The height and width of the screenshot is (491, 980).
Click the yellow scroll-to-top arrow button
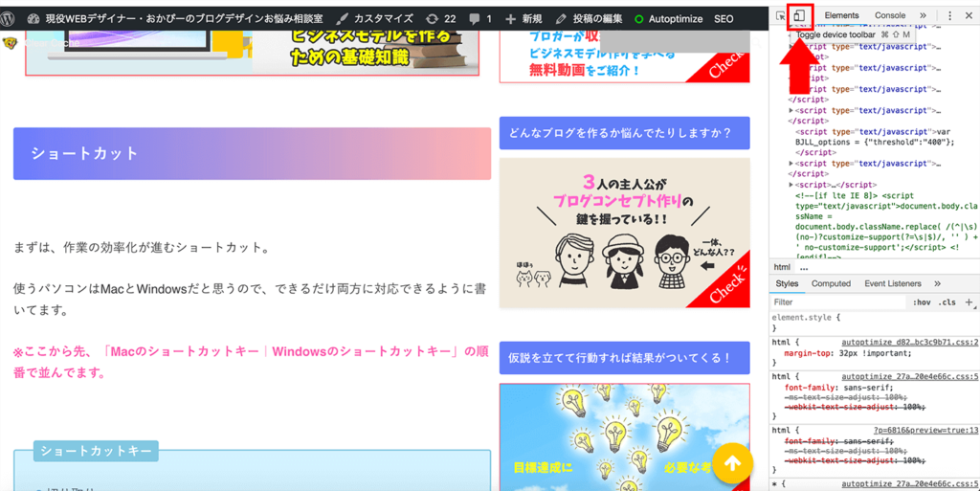733,463
